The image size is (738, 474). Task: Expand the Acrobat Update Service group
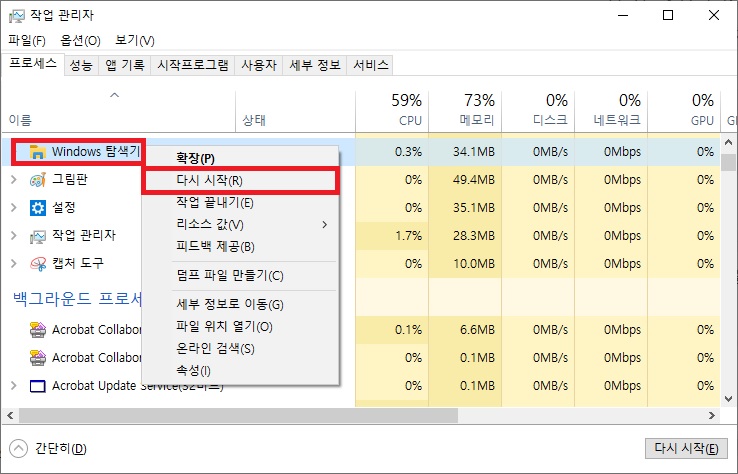tap(14, 386)
